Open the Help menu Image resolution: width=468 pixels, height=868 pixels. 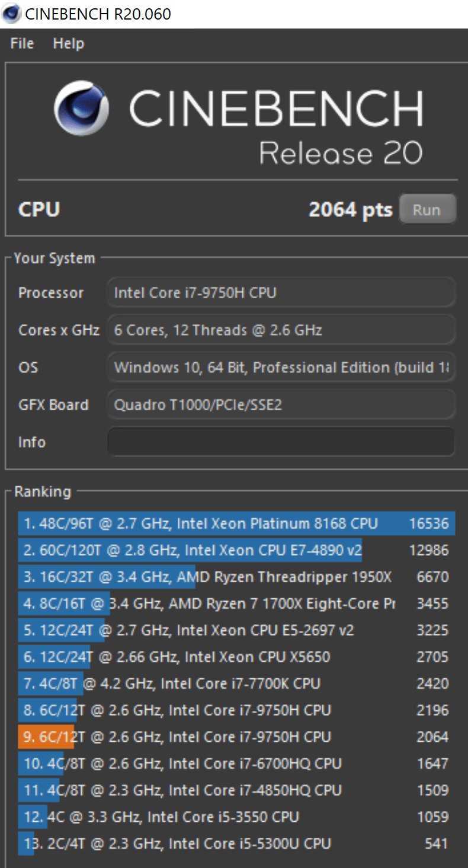point(68,44)
